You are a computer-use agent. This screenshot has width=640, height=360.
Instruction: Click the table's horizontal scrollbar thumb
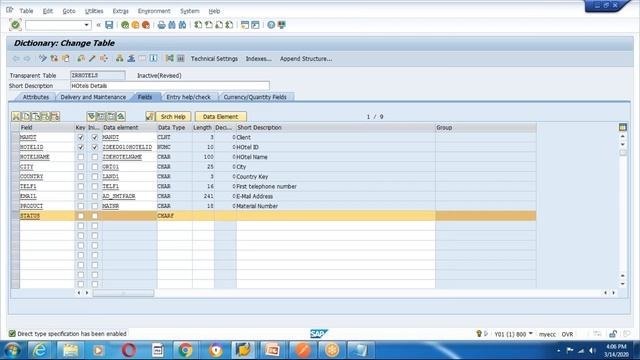[x=123, y=293]
